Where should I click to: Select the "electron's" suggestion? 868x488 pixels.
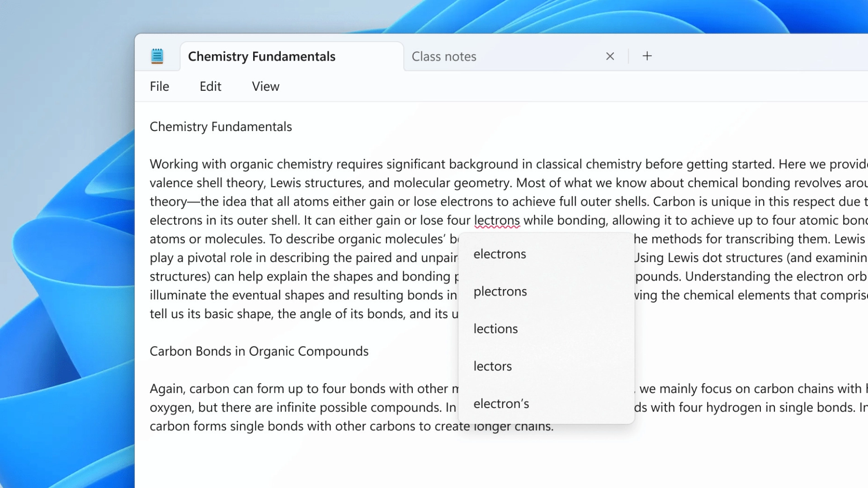[x=501, y=404]
